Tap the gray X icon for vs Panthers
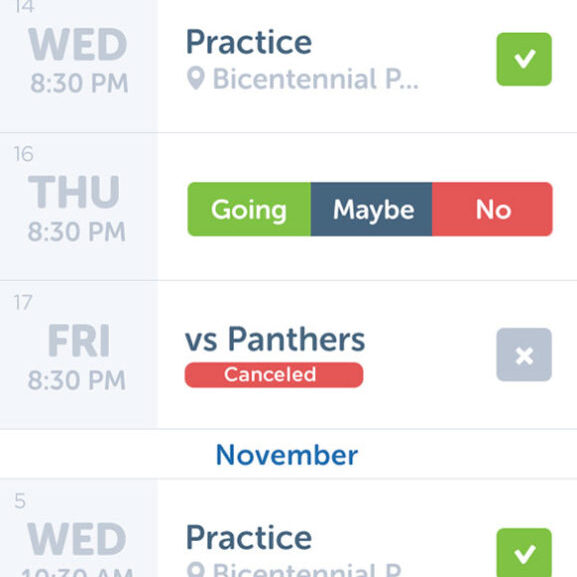Screen dimensions: 577x577 coord(524,355)
